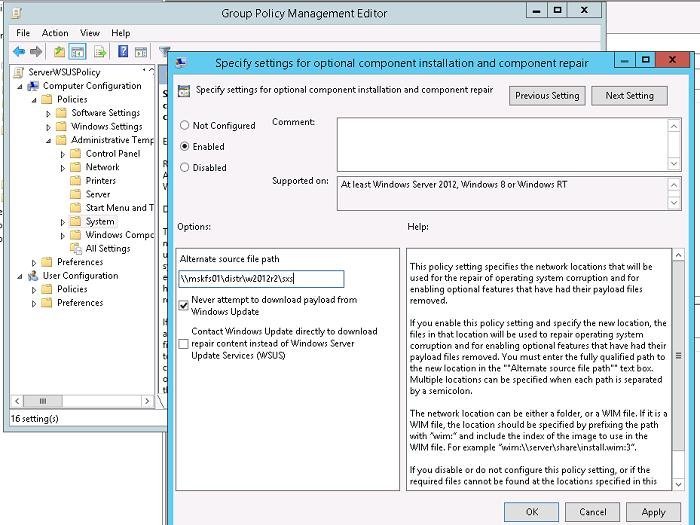
Task: Click the Computer Configuration computer icon
Action: tap(33, 86)
